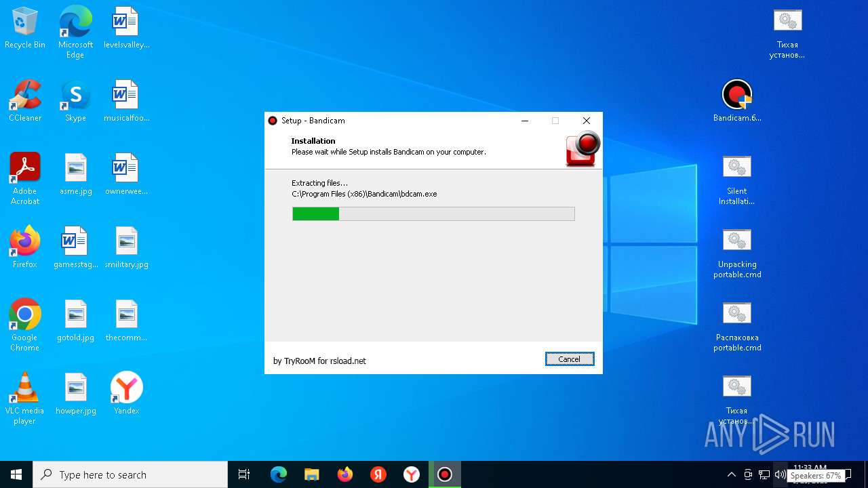The image size is (868, 488).
Task: Select the Bandicam.6 installer desktop icon
Action: [x=737, y=101]
